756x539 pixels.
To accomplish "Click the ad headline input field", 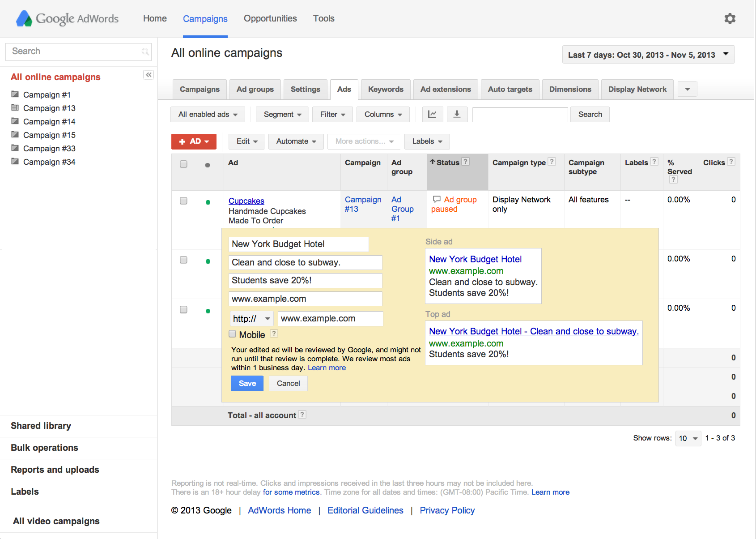I will [x=299, y=244].
